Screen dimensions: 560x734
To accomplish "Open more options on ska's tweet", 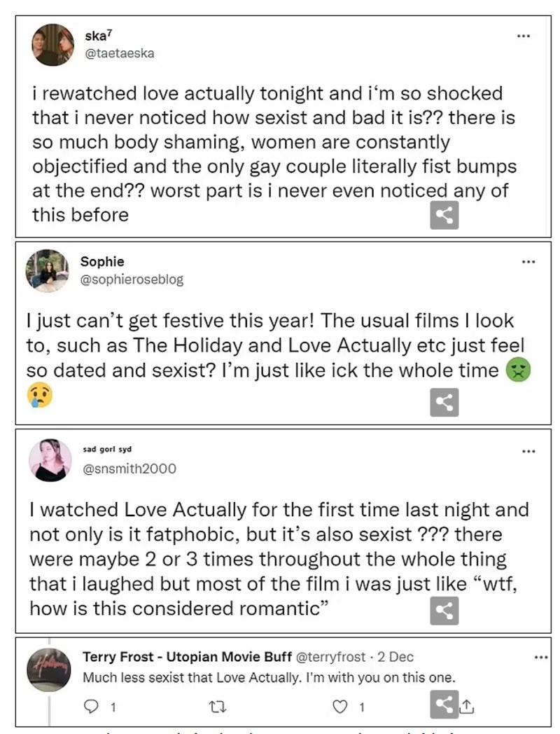I will point(524,36).
